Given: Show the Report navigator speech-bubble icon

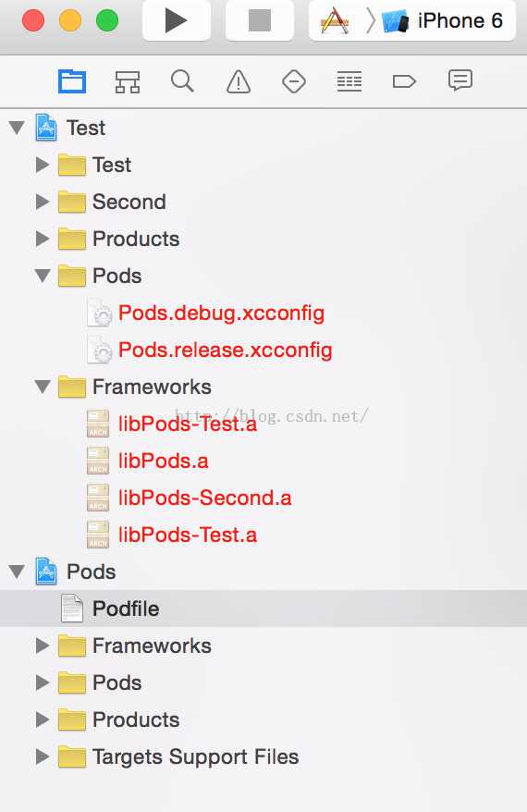Looking at the screenshot, I should 460,80.
